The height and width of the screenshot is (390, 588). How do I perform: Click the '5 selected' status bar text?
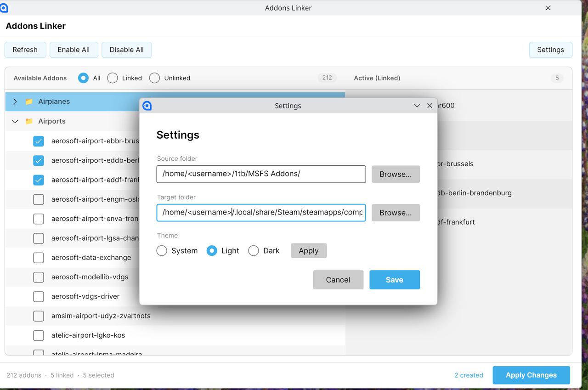tap(99, 375)
